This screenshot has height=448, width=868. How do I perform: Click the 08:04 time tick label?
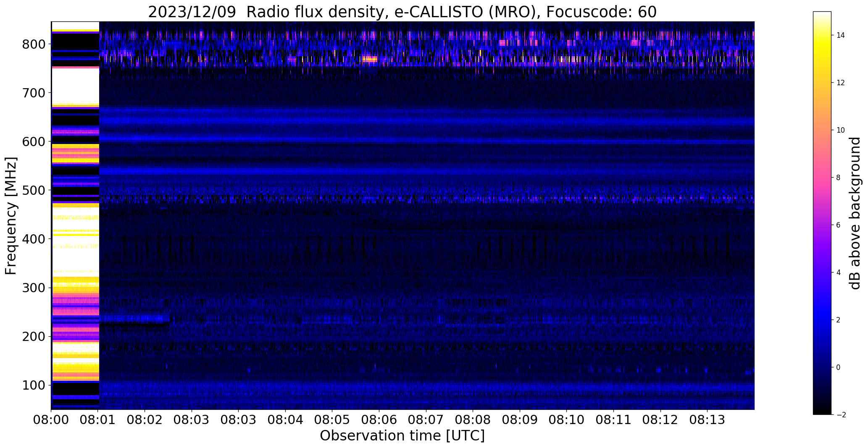click(286, 420)
